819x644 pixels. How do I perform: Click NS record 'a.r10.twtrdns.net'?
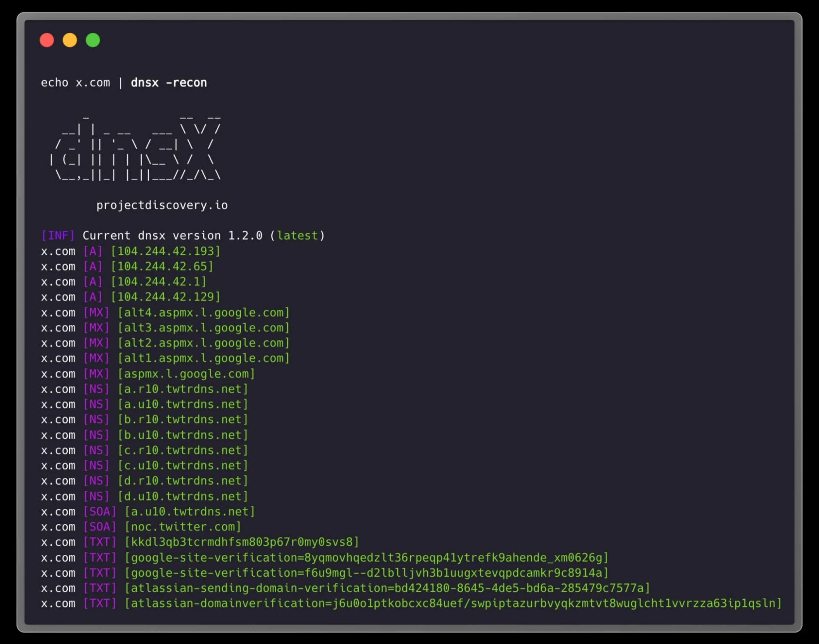[183, 389]
